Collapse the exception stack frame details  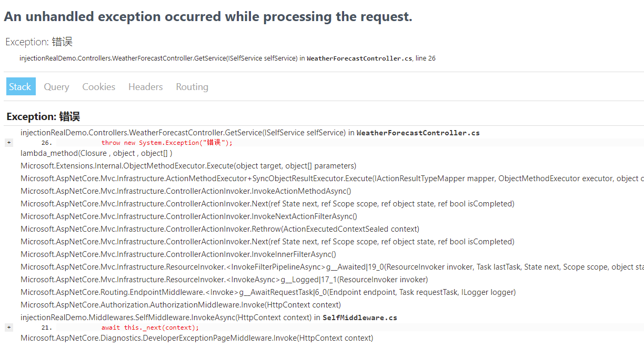click(8, 142)
